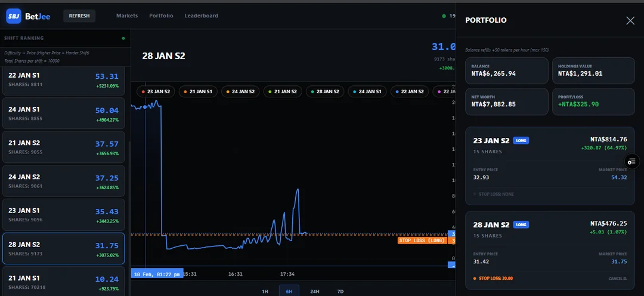This screenshot has width=644, height=296.
Task: Go to the Leaderboard page
Action: pos(201,16)
